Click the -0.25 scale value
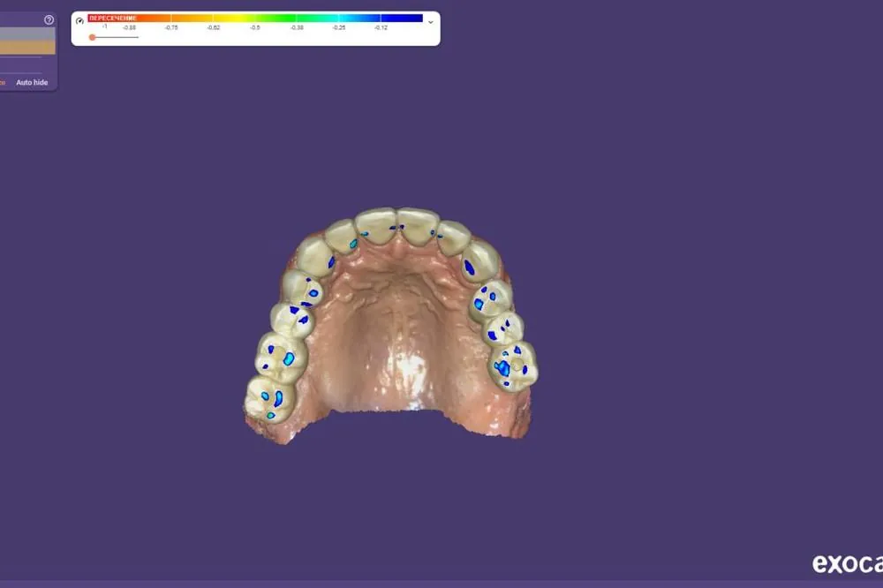This screenshot has width=883, height=588. point(339,27)
